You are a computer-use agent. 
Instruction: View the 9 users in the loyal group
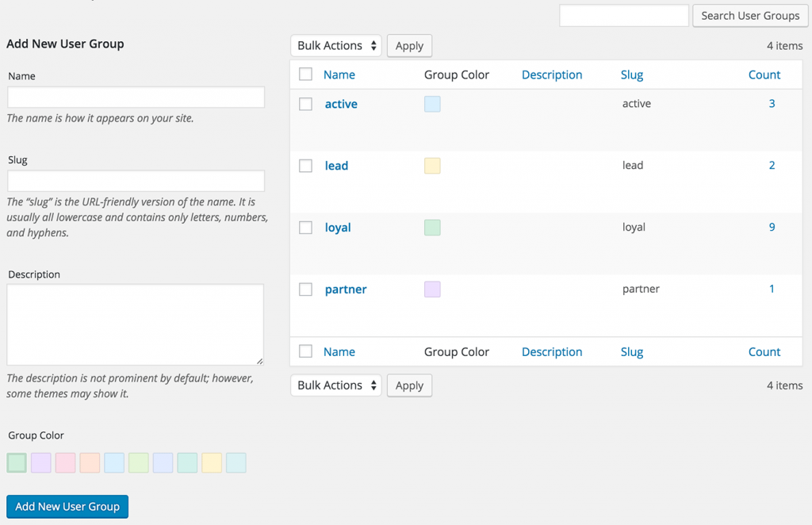772,227
